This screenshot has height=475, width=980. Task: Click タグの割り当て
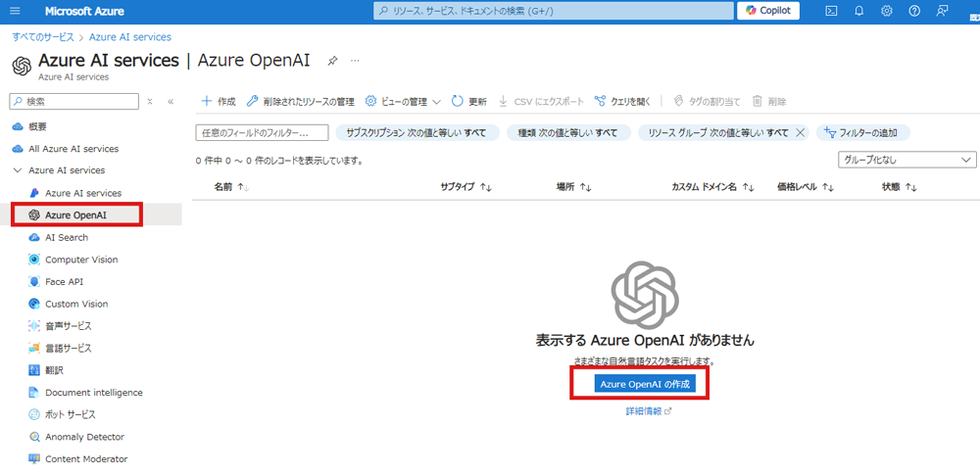point(707,101)
